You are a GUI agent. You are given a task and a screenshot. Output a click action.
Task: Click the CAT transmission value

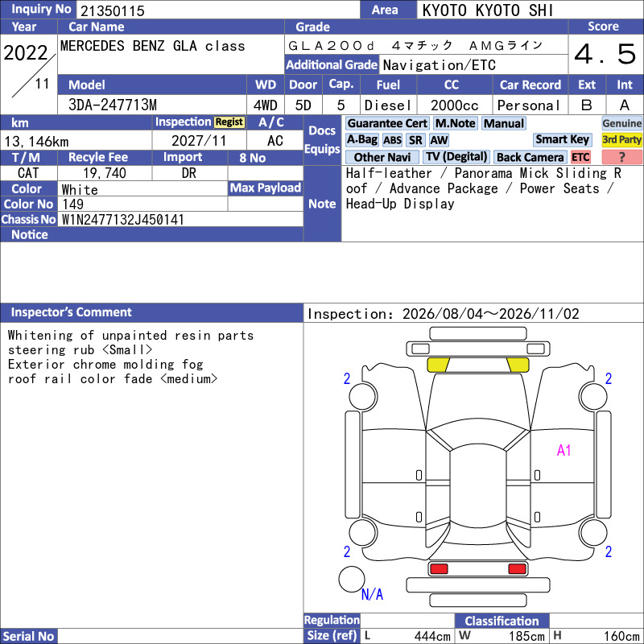[x=28, y=173]
